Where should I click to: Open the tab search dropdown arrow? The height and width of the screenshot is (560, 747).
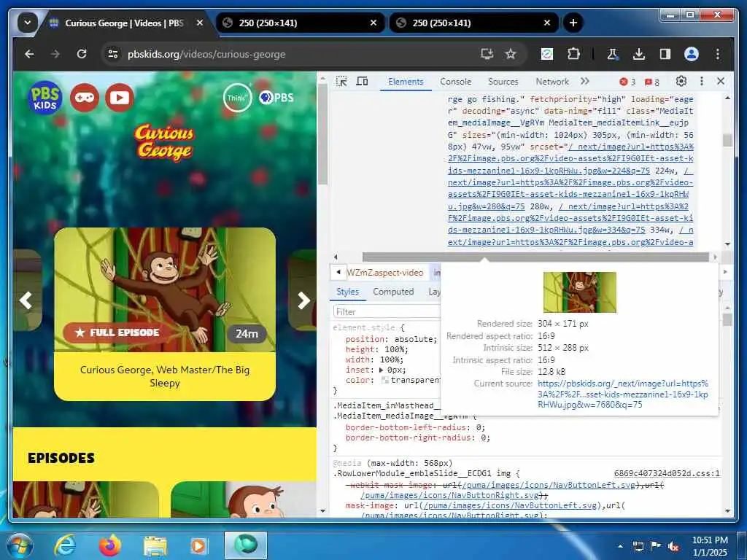(x=27, y=23)
